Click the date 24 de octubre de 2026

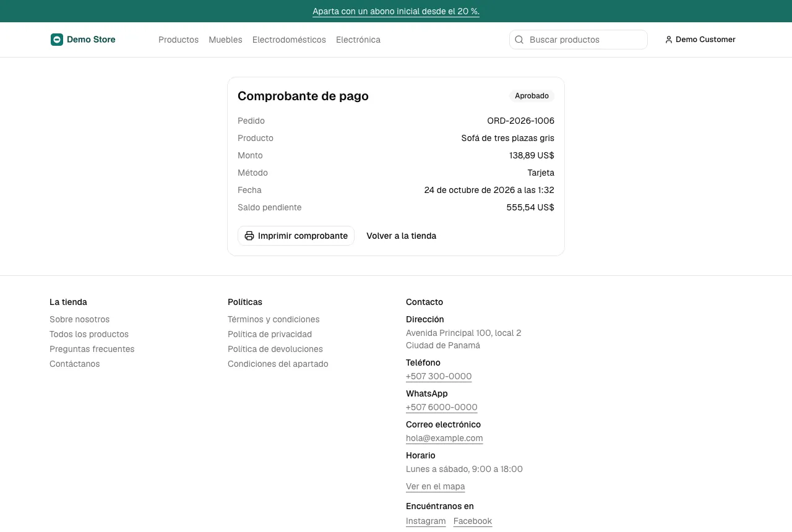point(469,190)
